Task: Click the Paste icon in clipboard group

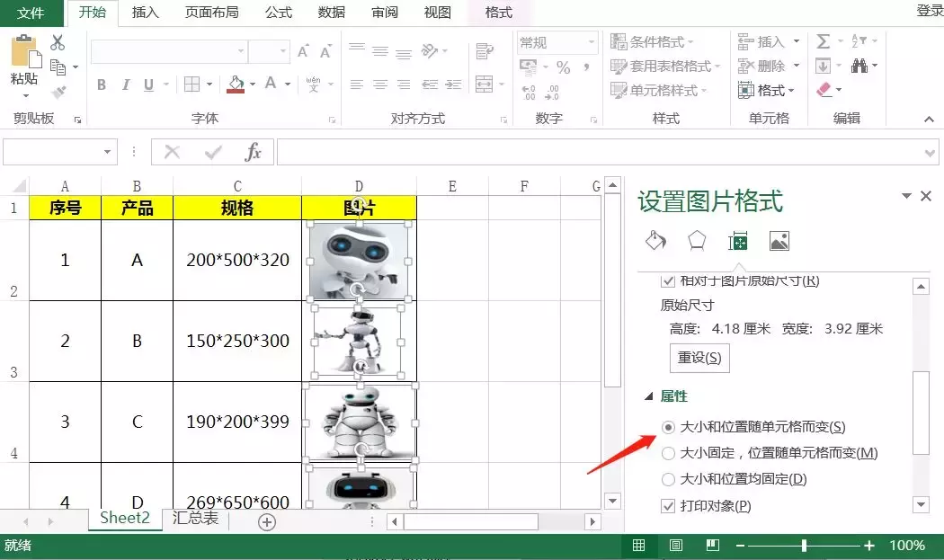Action: tap(24, 52)
